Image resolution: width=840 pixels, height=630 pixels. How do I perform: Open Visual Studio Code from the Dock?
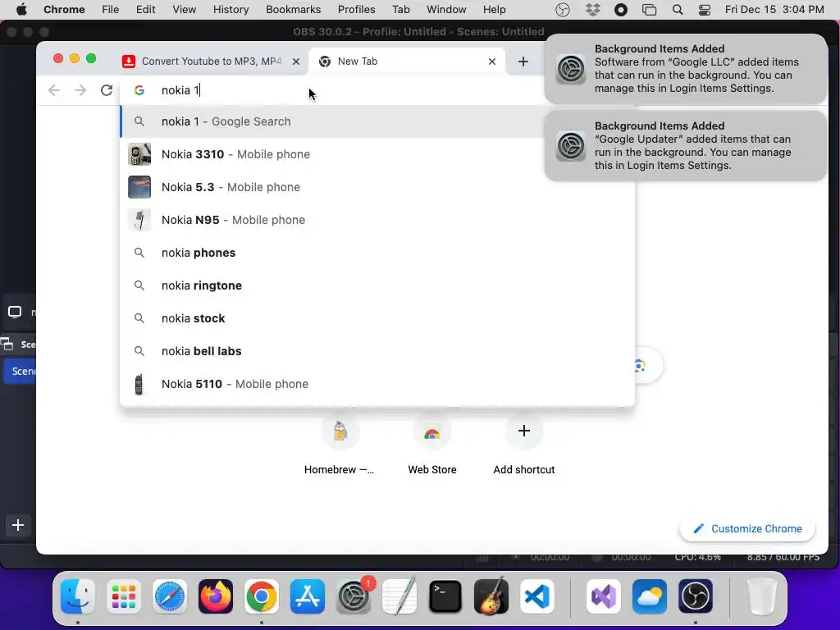click(537, 596)
